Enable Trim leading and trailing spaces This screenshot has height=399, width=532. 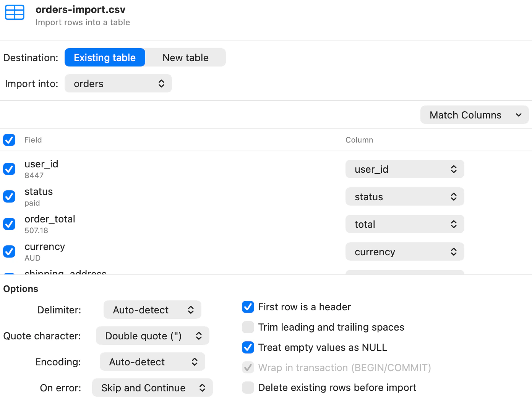click(x=248, y=327)
